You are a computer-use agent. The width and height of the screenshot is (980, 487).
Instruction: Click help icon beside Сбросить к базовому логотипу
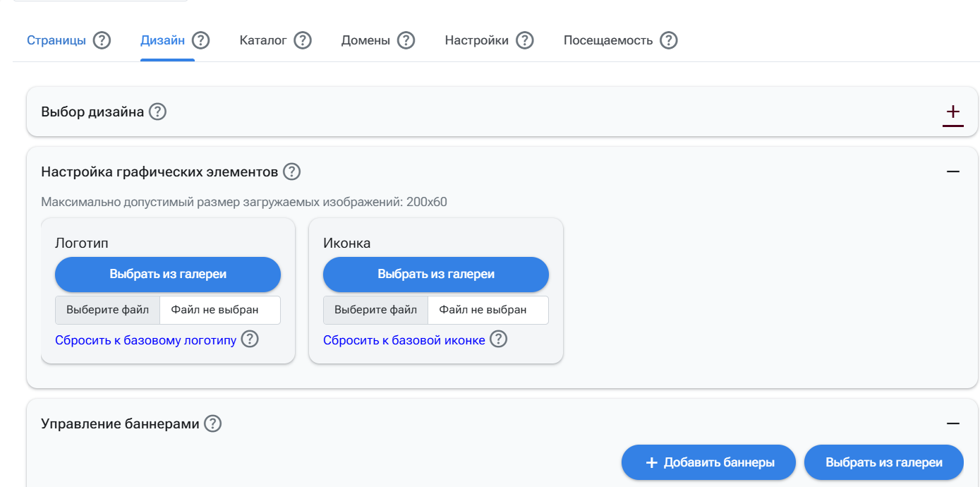tap(250, 339)
